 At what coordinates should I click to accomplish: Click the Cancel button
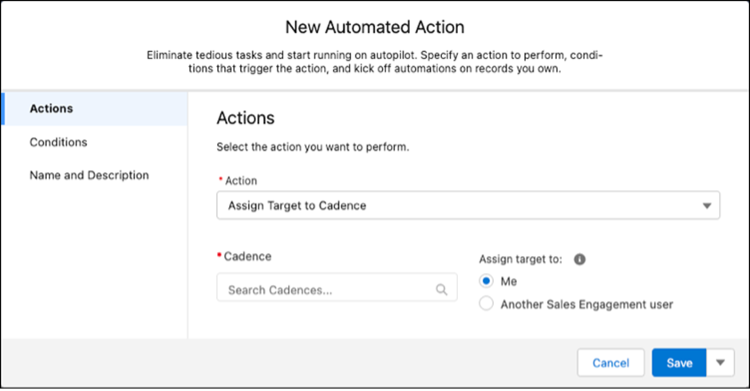611,363
